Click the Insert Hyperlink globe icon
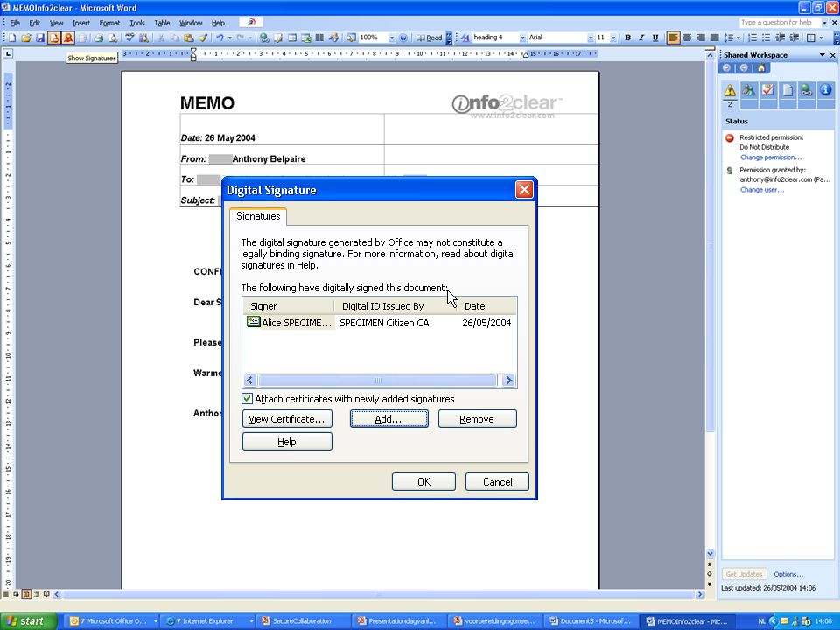Image resolution: width=840 pixels, height=630 pixels. [x=264, y=38]
